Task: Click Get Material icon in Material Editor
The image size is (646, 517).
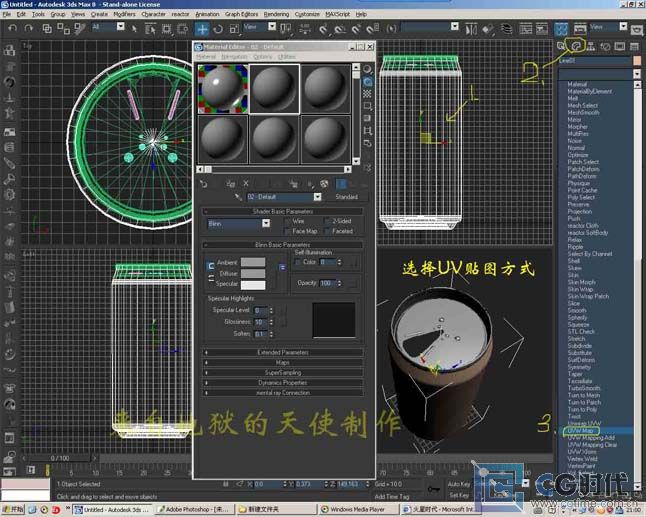Action: (204, 184)
